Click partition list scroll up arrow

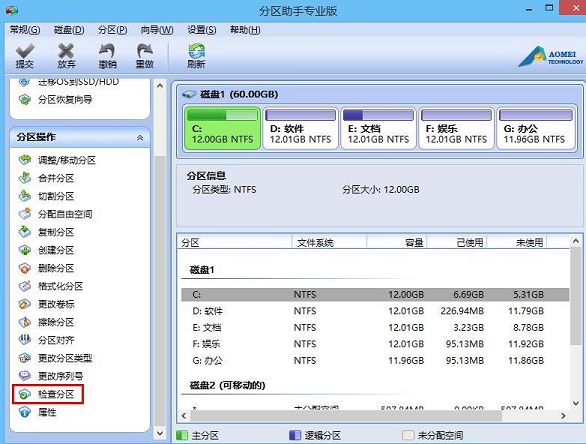576,241
